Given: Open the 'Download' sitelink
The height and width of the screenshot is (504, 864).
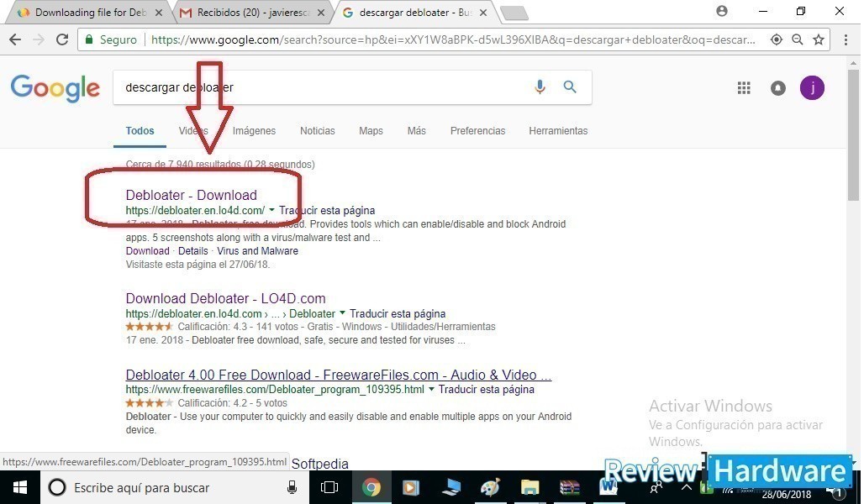Looking at the screenshot, I should coord(148,250).
